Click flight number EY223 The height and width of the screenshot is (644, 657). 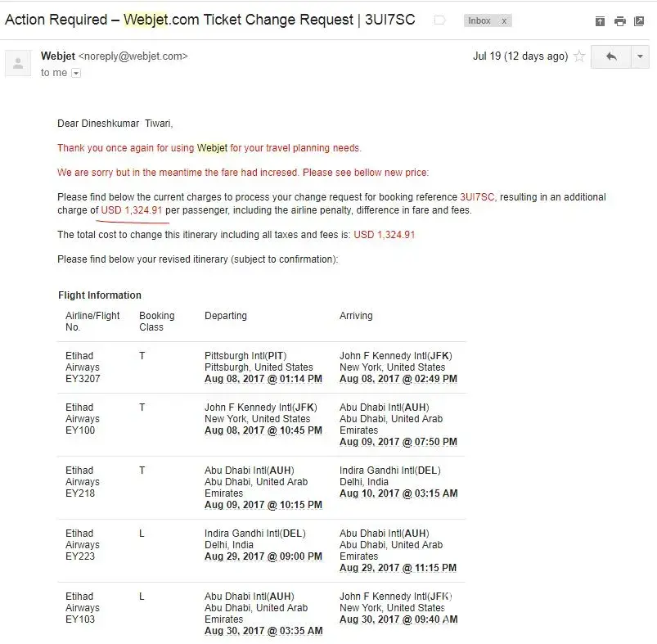(80, 556)
